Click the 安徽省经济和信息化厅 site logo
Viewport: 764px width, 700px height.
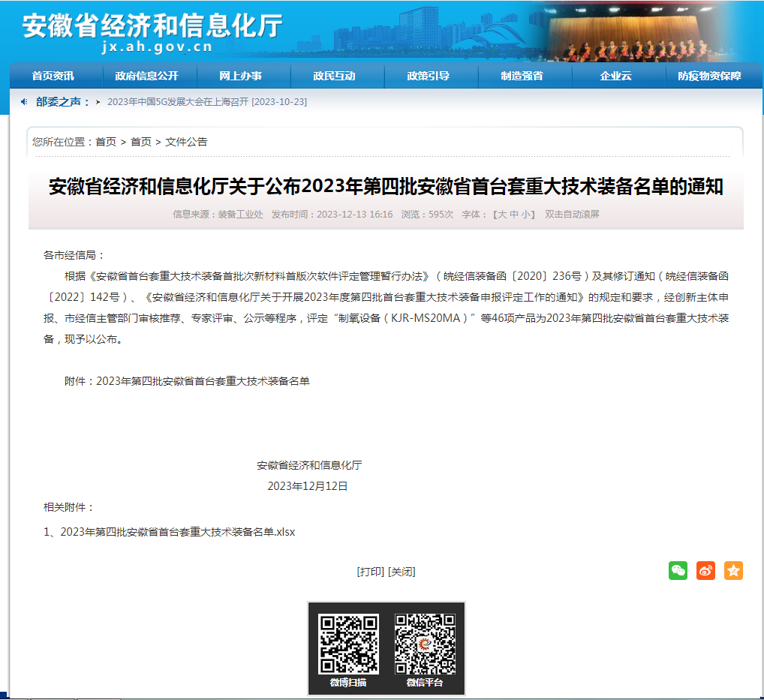point(152,25)
